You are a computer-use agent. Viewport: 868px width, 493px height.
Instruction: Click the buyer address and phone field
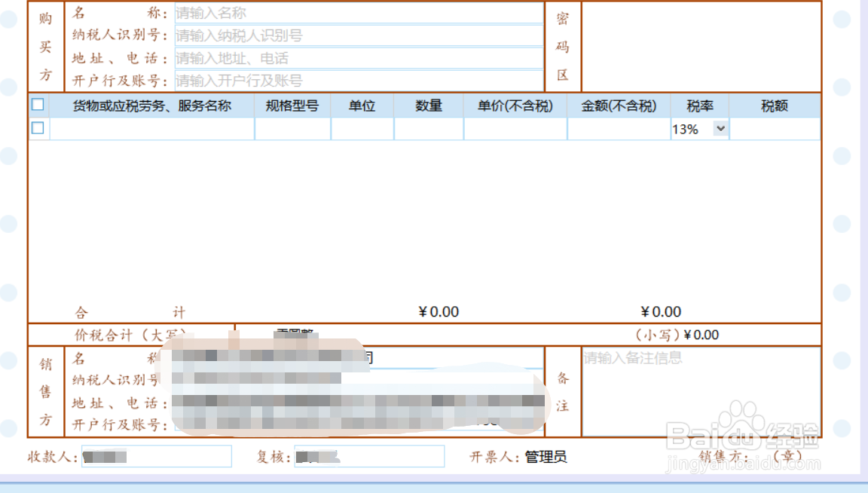pos(359,58)
